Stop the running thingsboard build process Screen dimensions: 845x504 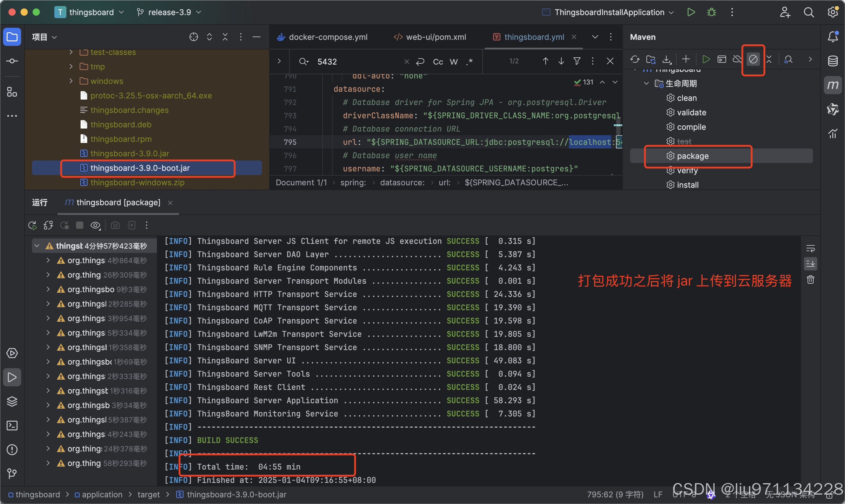click(x=79, y=225)
